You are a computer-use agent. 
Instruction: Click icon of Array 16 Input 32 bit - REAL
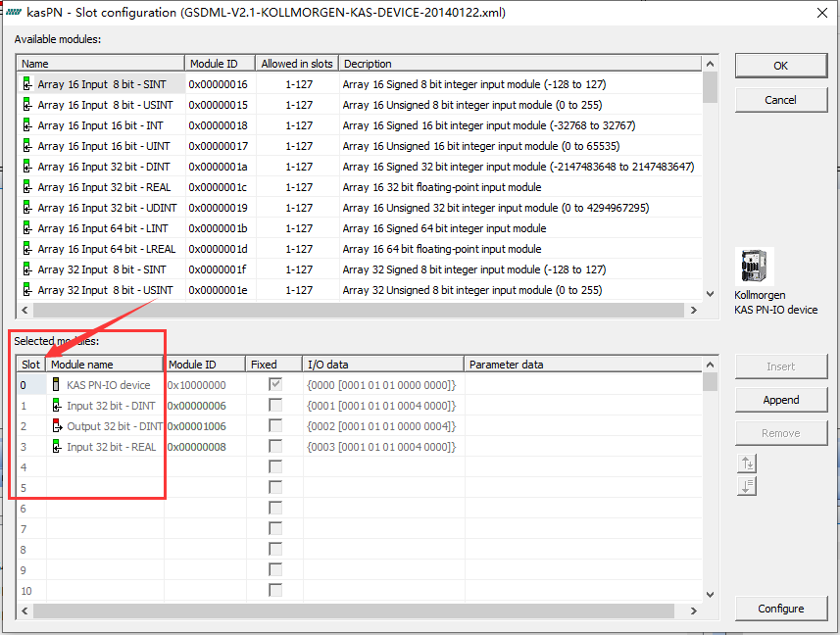point(27,187)
